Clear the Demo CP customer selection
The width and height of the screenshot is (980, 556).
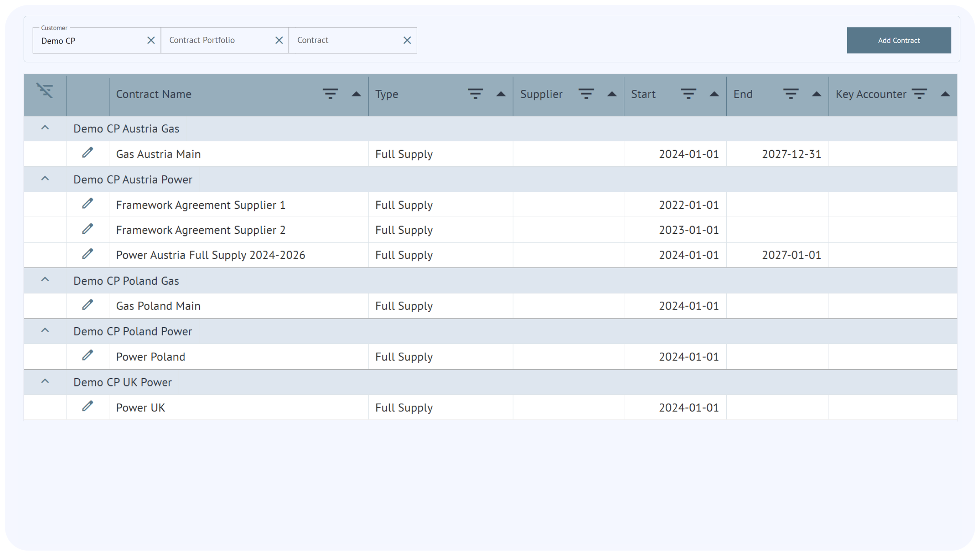tap(151, 40)
